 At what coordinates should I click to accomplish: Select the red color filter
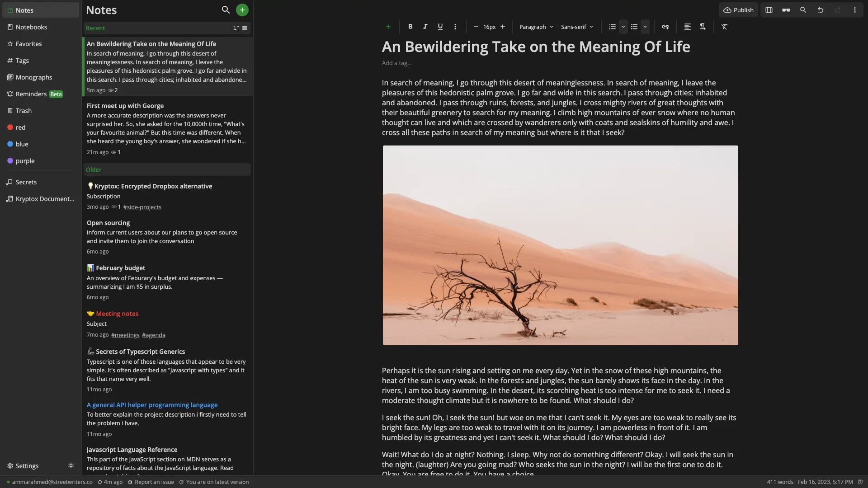(20, 127)
